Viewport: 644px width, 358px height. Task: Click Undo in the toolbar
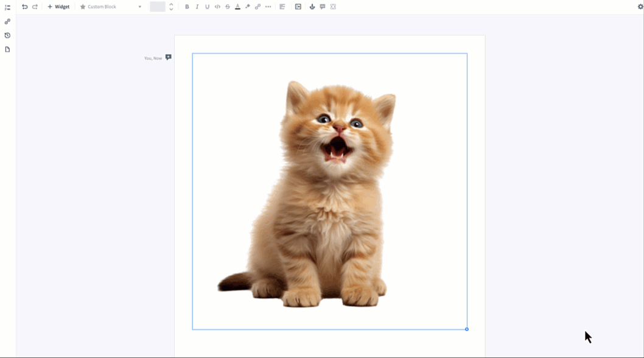24,7
